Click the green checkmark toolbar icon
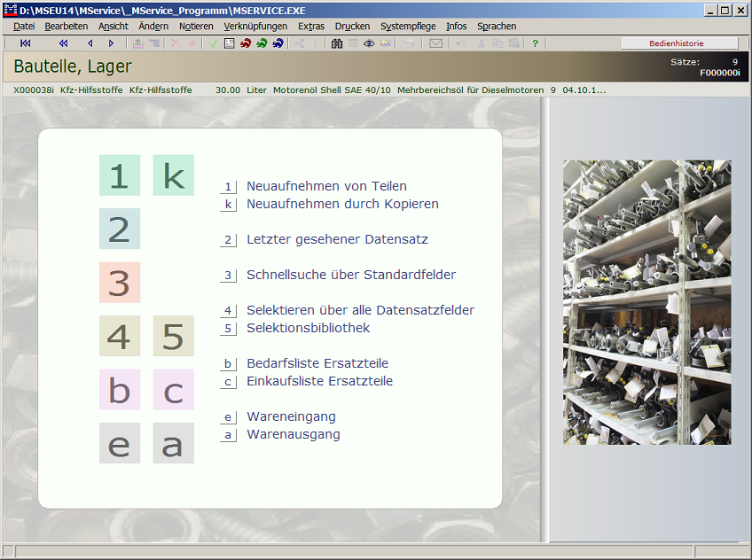The height and width of the screenshot is (560, 752). pos(214,43)
